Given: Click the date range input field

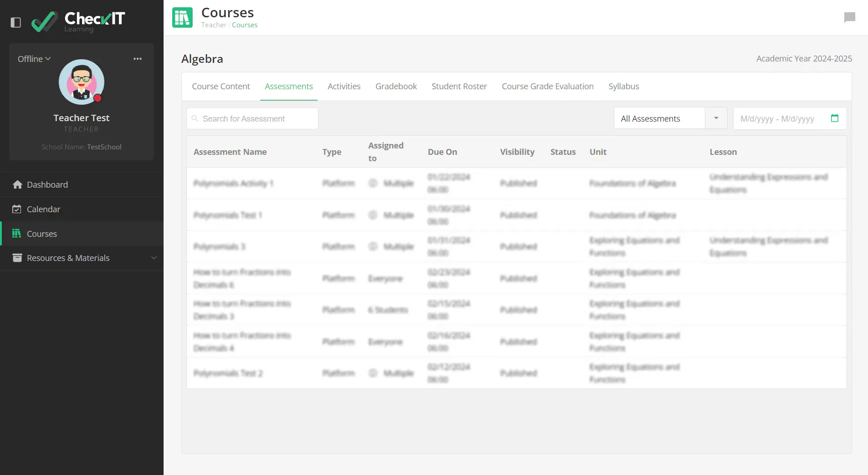Looking at the screenshot, I should pos(790,118).
